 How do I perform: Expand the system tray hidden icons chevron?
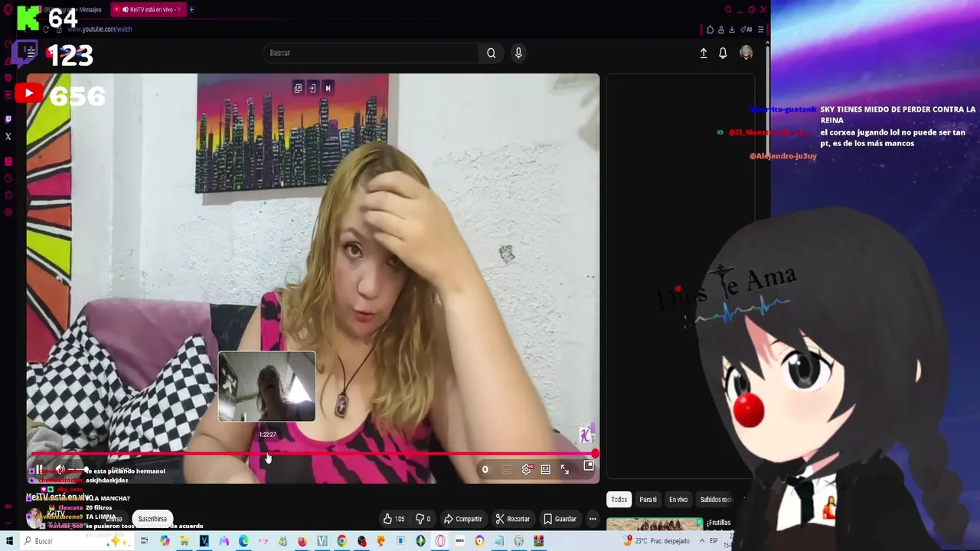701,541
